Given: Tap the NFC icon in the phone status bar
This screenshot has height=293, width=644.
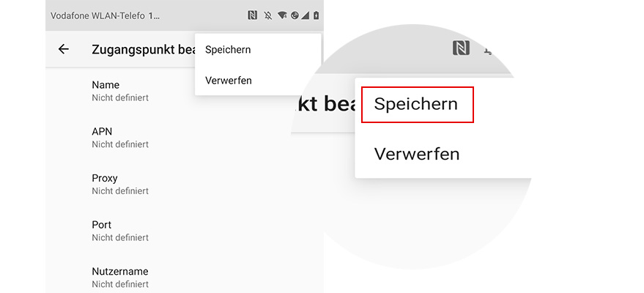Looking at the screenshot, I should tap(253, 15).
